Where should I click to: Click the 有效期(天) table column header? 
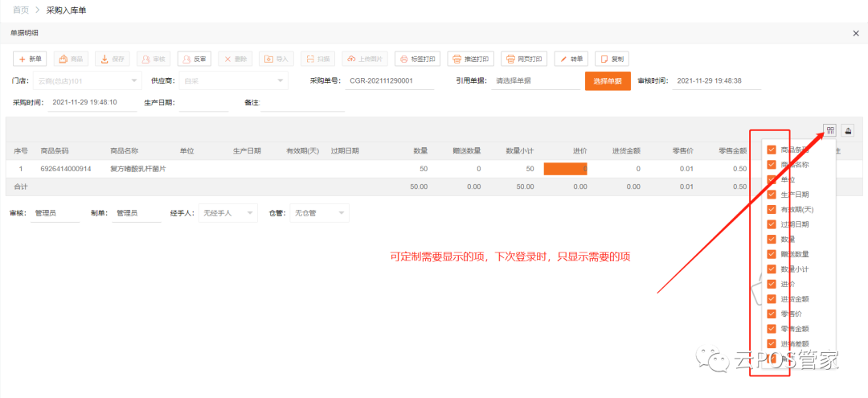click(303, 150)
